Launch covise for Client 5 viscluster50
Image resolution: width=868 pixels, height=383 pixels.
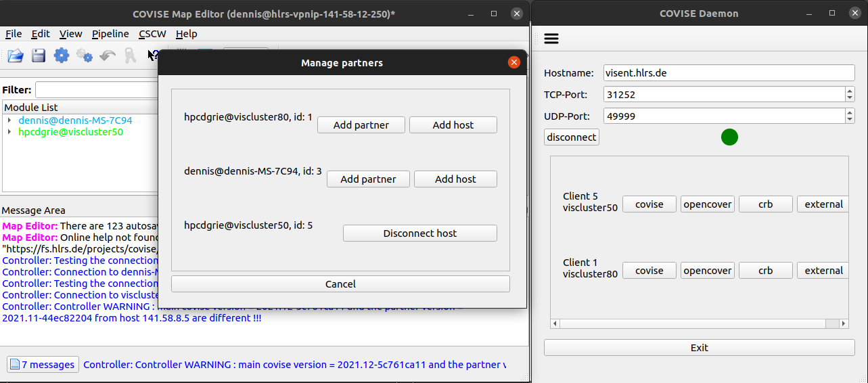(649, 204)
